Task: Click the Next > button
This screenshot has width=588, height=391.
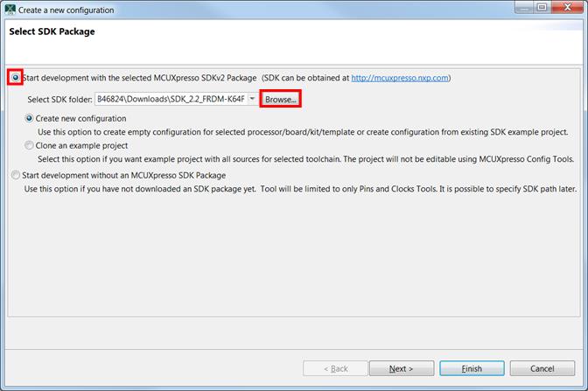Action: click(401, 368)
